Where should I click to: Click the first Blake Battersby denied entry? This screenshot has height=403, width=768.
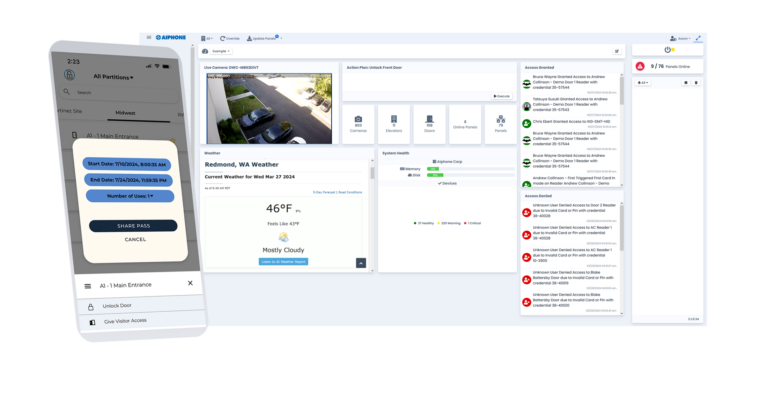[570, 279]
